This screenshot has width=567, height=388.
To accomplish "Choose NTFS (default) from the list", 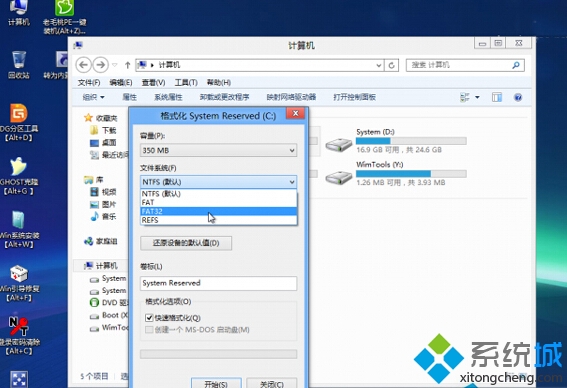I will tap(218, 194).
